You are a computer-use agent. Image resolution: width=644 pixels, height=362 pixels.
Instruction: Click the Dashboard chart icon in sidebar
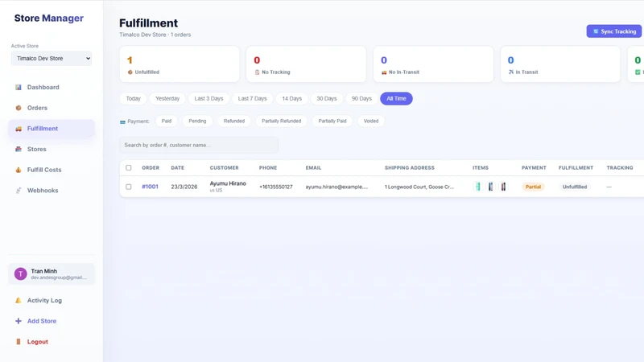(x=18, y=88)
